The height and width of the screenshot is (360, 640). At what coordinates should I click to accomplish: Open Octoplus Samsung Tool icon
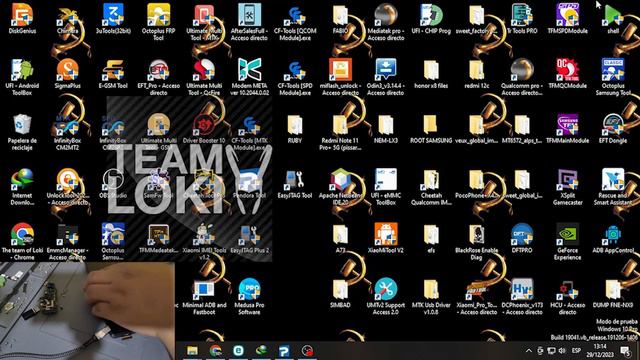click(x=613, y=70)
